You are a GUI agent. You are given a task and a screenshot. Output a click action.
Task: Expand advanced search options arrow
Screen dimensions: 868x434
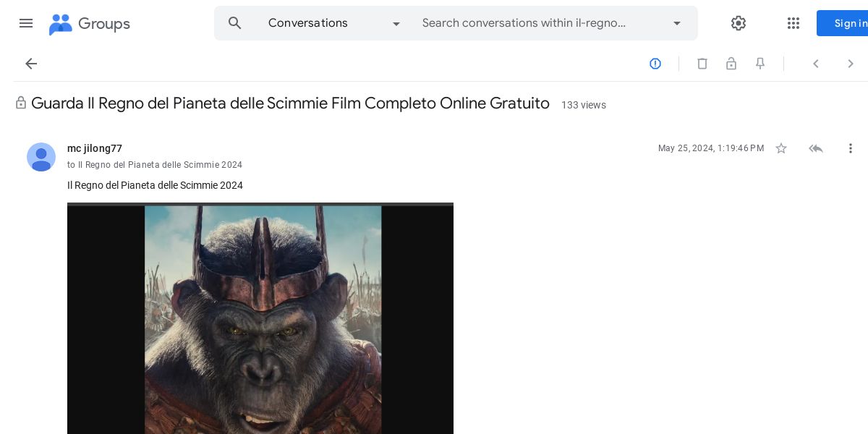pyautogui.click(x=677, y=23)
